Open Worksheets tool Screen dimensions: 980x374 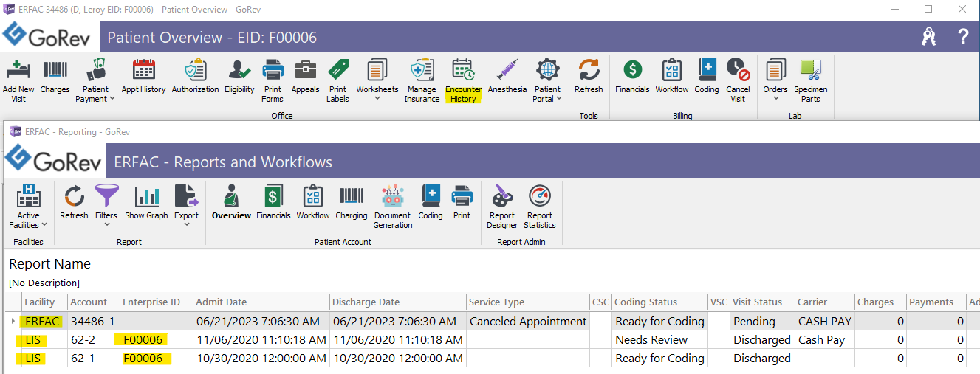tap(377, 80)
